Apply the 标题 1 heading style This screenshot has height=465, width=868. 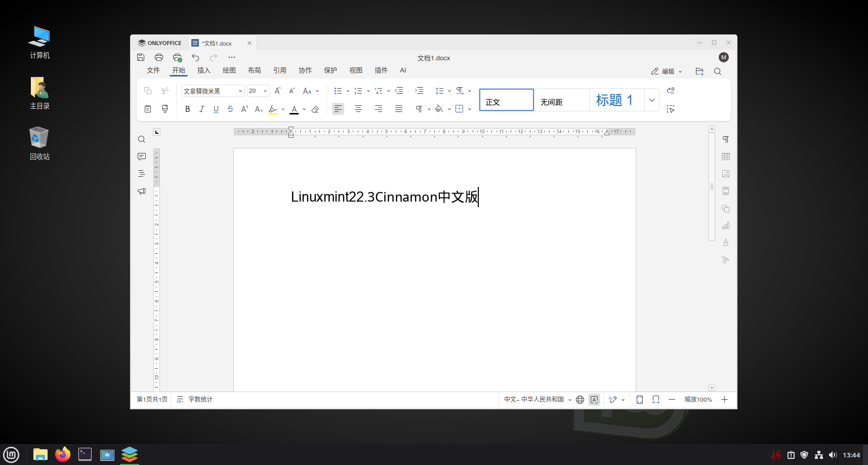click(x=614, y=100)
